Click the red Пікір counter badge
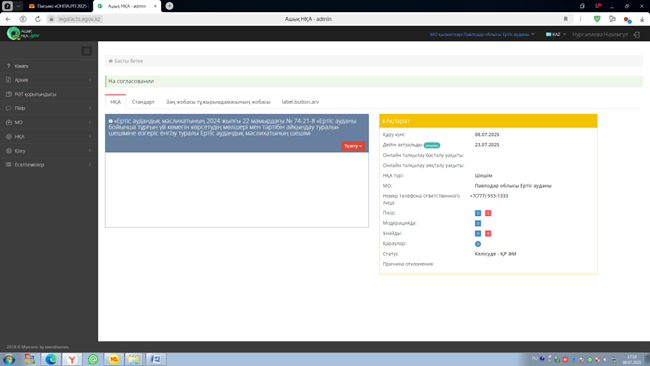Image resolution: width=650 pixels, height=366 pixels. point(488,213)
